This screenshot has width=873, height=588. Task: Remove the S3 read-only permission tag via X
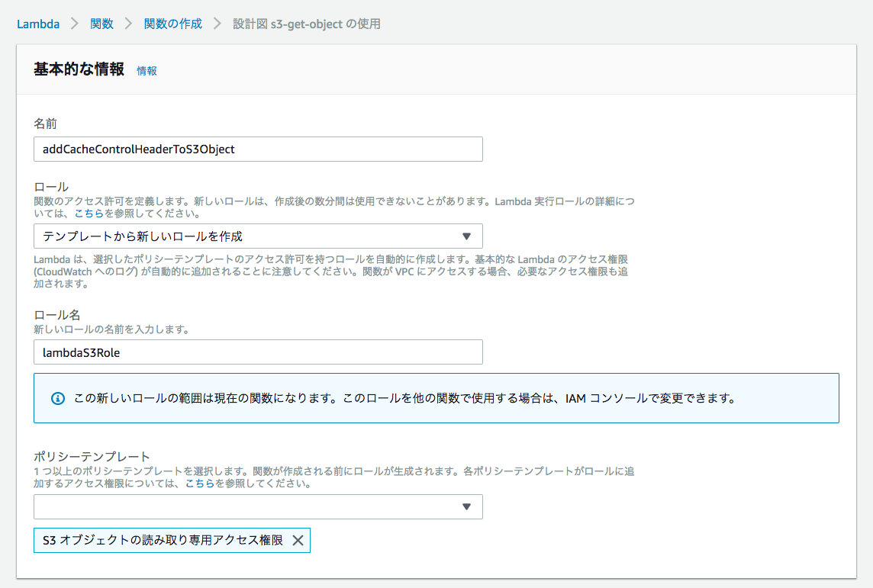click(299, 540)
